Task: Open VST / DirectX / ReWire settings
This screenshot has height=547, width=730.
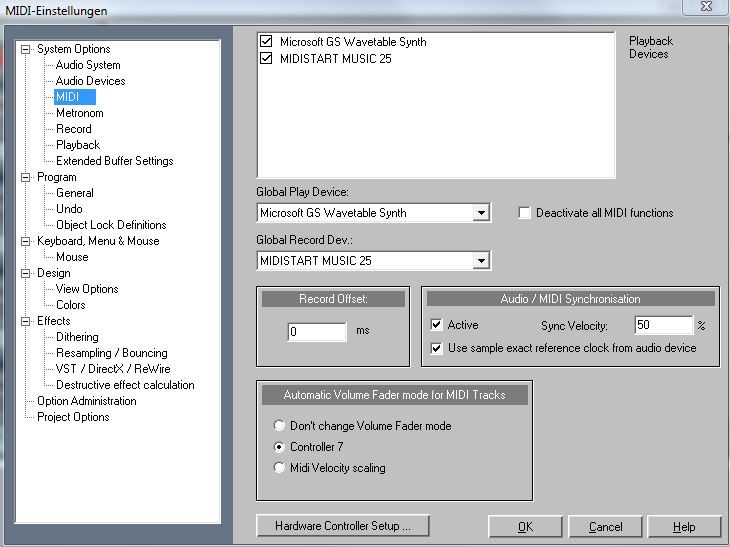Action: (x=113, y=369)
